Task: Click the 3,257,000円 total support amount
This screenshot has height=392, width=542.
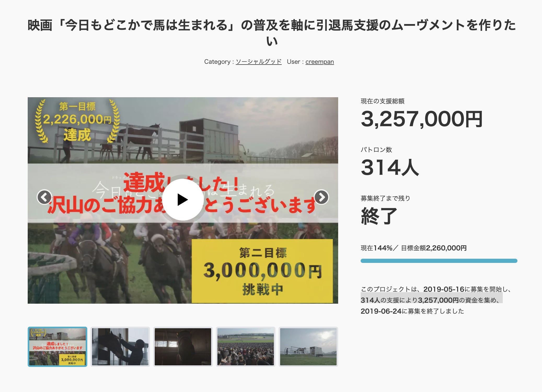Action: 421,119
